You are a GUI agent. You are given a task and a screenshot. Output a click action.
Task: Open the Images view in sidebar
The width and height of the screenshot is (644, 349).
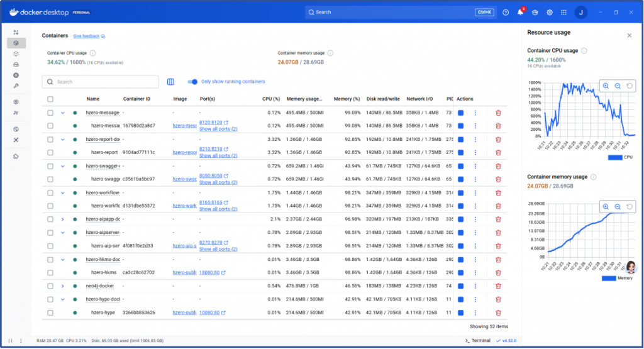pyautogui.click(x=16, y=53)
